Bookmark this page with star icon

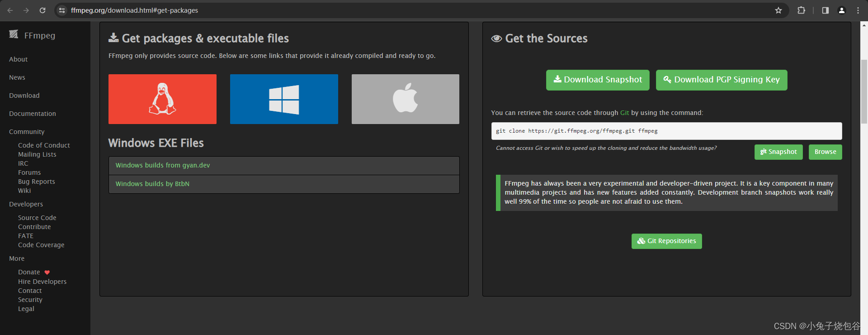point(778,10)
